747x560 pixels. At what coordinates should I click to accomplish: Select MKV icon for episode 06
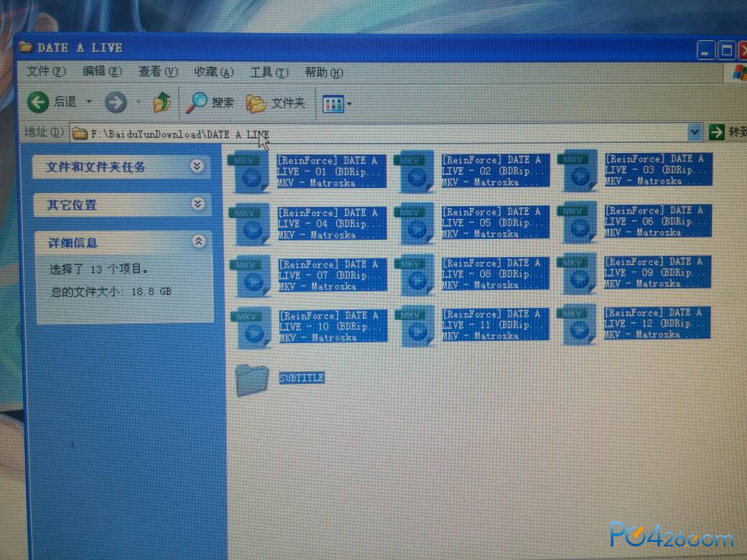(x=577, y=222)
